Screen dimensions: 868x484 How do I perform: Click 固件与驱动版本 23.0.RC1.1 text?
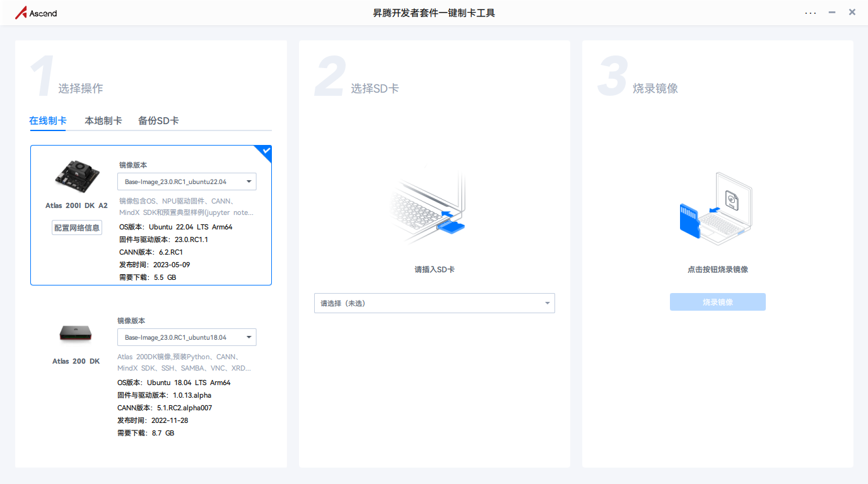pos(163,239)
